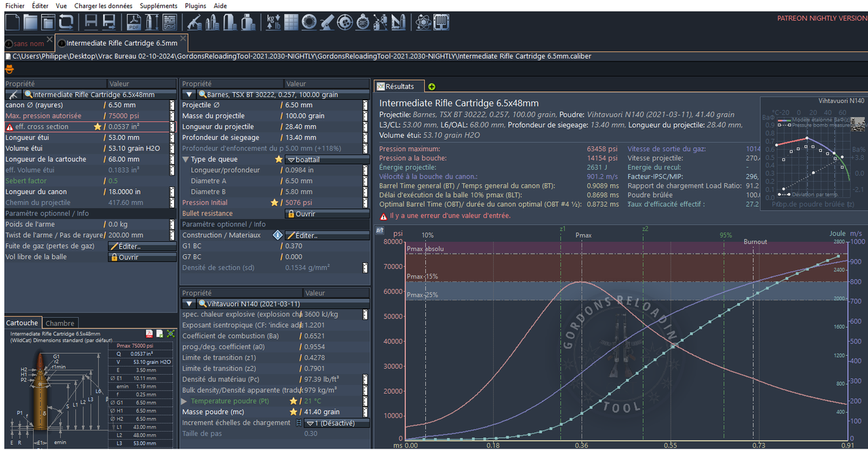This screenshot has height=450, width=868.
Task: Click the bullets database toolbar icon
Action: (212, 22)
